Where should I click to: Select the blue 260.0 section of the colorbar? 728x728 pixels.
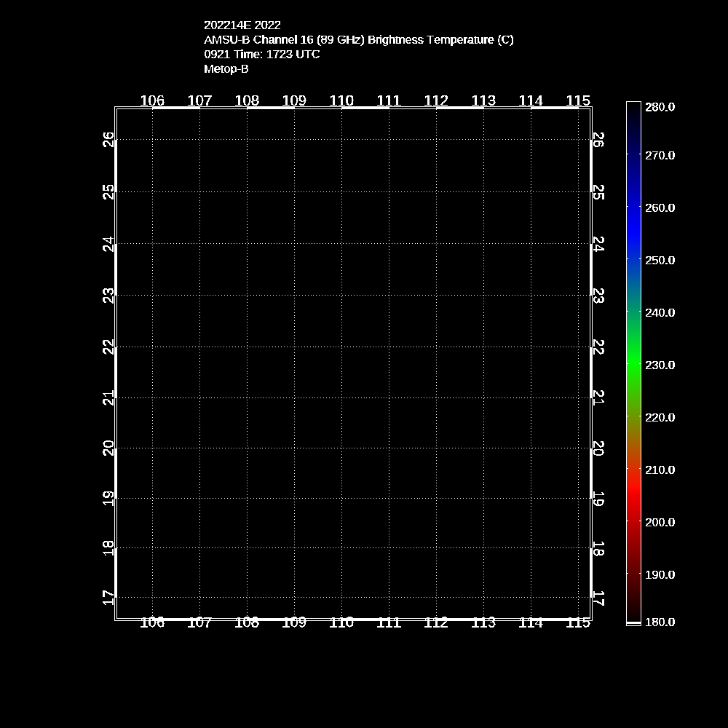(633, 207)
